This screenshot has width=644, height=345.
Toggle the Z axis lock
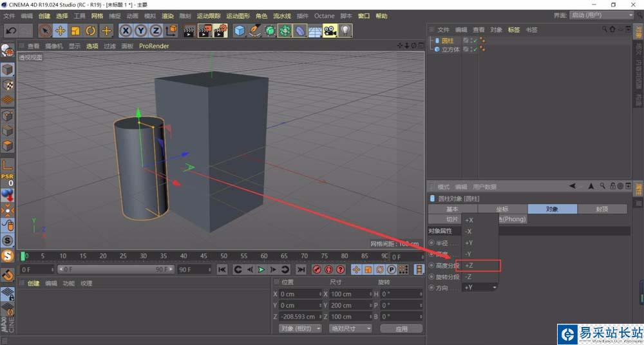156,30
